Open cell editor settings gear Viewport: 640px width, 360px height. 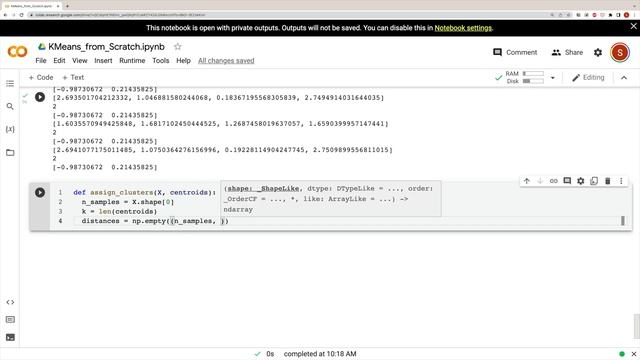pyautogui.click(x=580, y=181)
